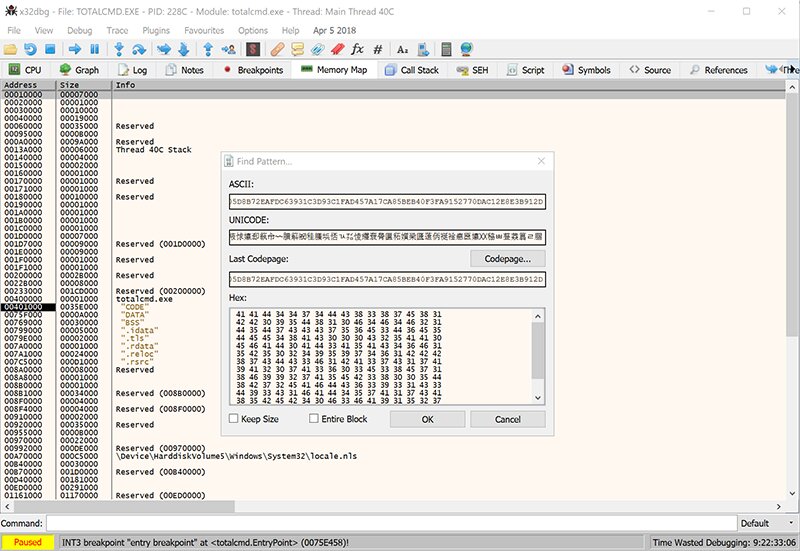This screenshot has height=551, width=800.
Task: Open the Options menu
Action: tap(253, 31)
